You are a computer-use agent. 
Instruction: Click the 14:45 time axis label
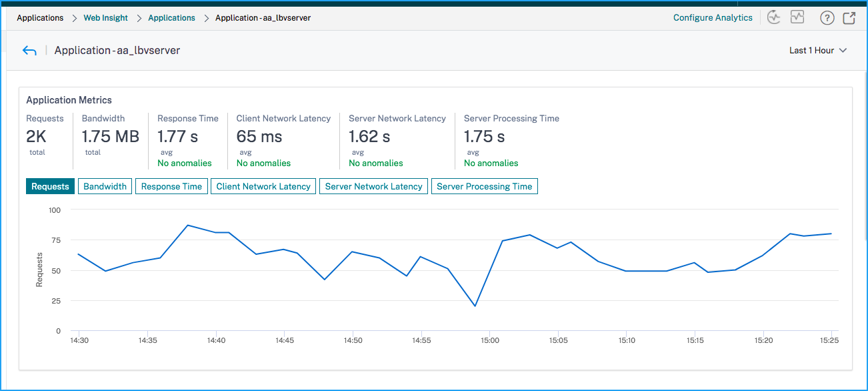(285, 340)
